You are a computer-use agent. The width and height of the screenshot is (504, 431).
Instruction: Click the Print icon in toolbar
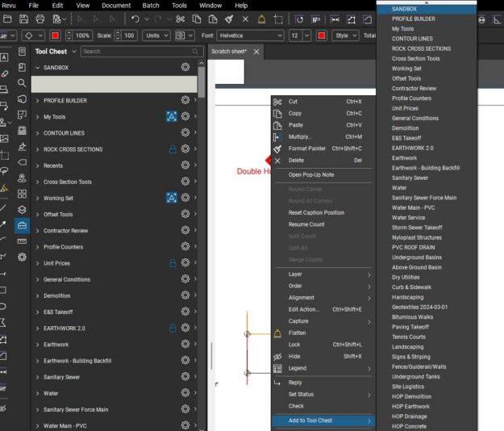[40, 19]
